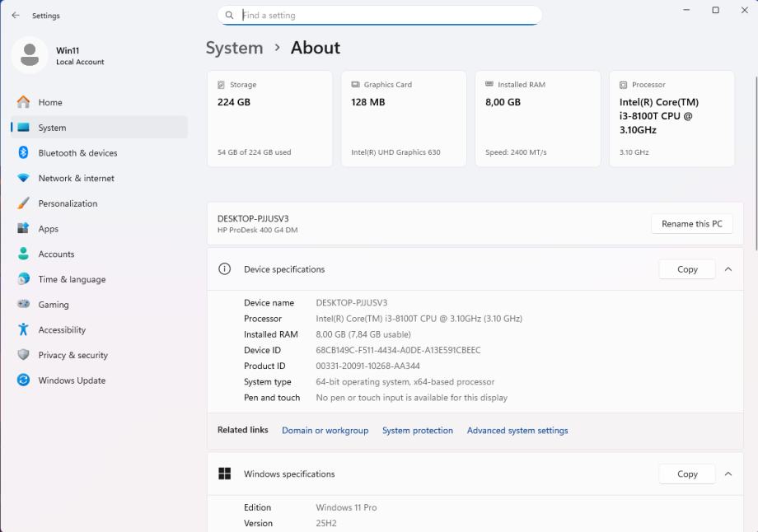Click the Gaming controller icon
The height and width of the screenshot is (532, 758).
coord(23,305)
